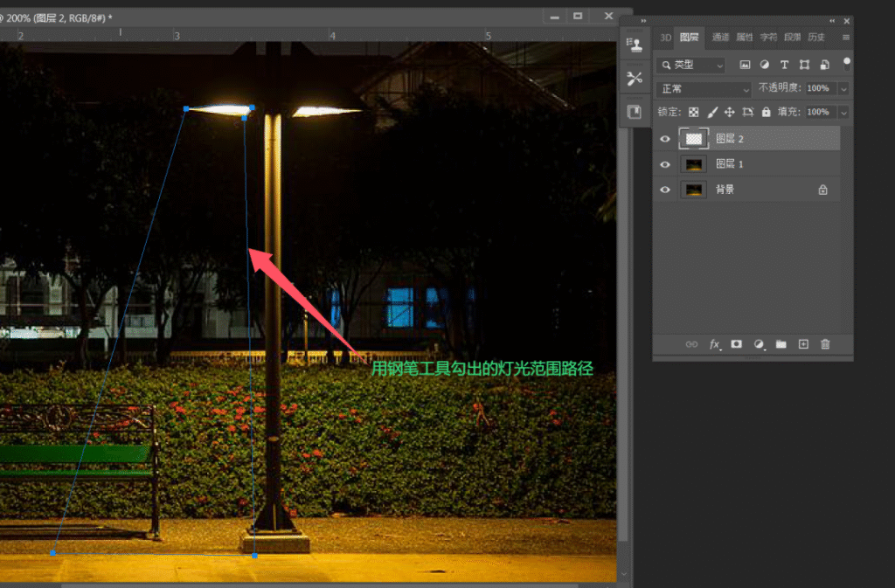Open the clone source stamp panel icon
Screen dimensions: 895x588
coord(635,45)
